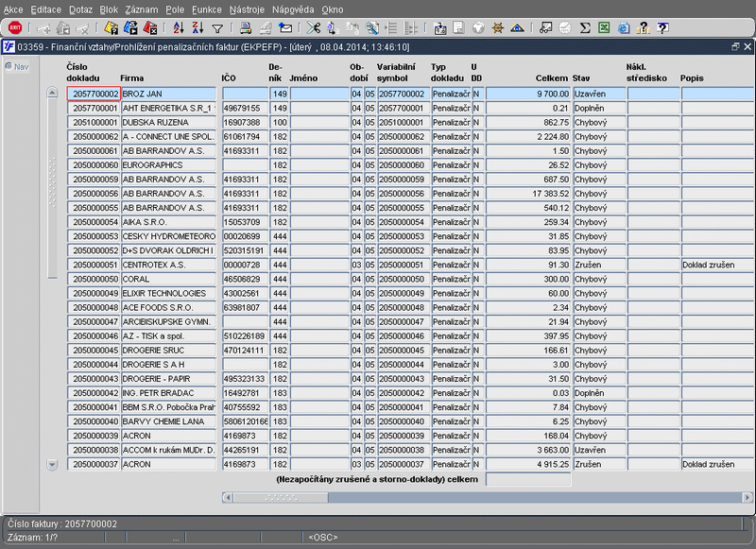Open the Akce menu
The height and width of the screenshot is (549, 756).
coord(13,9)
